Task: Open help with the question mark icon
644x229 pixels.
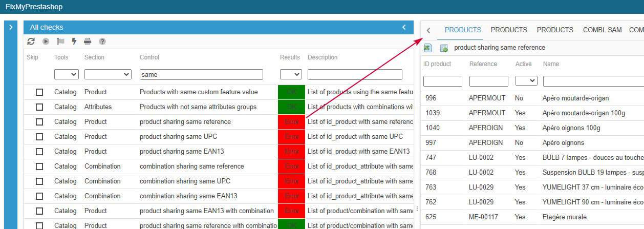Action: pyautogui.click(x=102, y=41)
